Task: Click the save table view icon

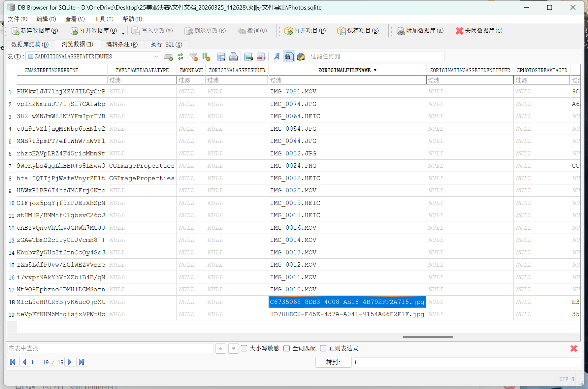Action: point(221,57)
